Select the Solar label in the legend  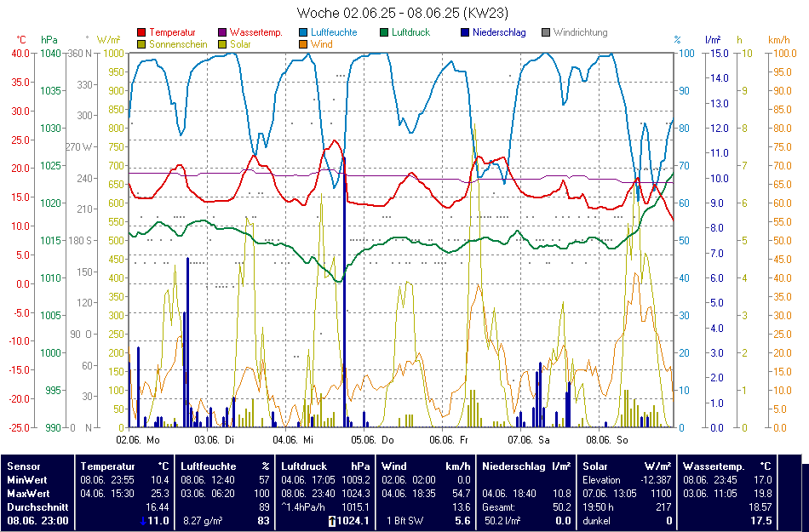click(240, 44)
